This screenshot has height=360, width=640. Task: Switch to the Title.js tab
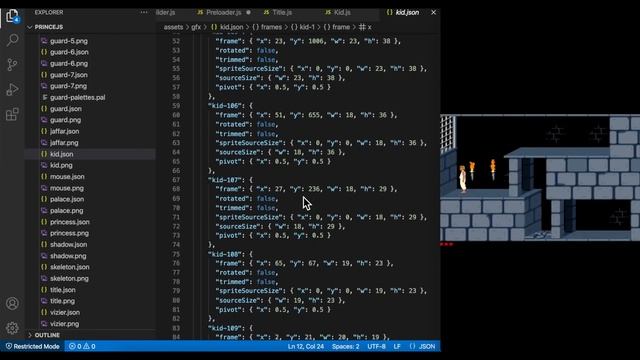(278, 12)
